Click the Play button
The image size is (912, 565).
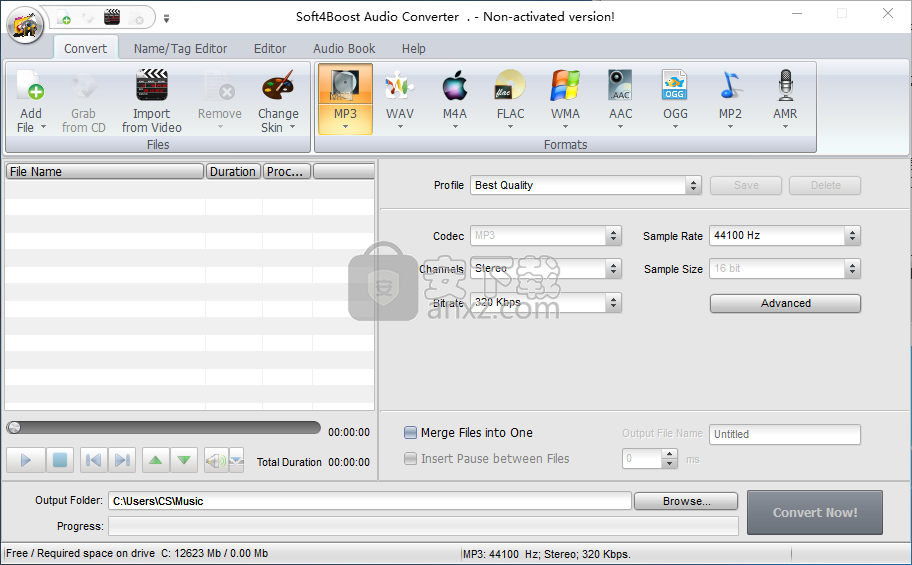pyautogui.click(x=26, y=460)
